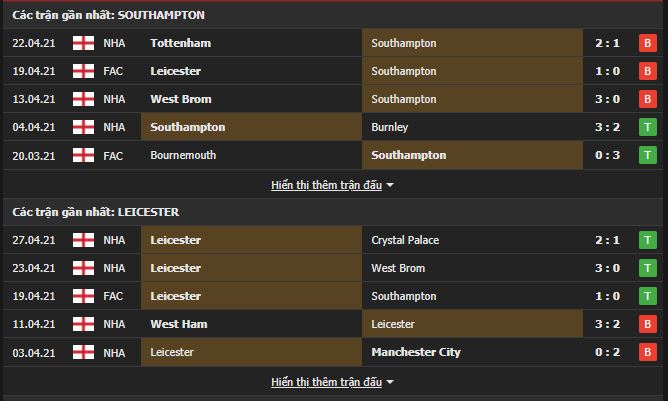Expand more Leicester matches via dropdown arrow
The image size is (668, 401).
click(x=390, y=382)
